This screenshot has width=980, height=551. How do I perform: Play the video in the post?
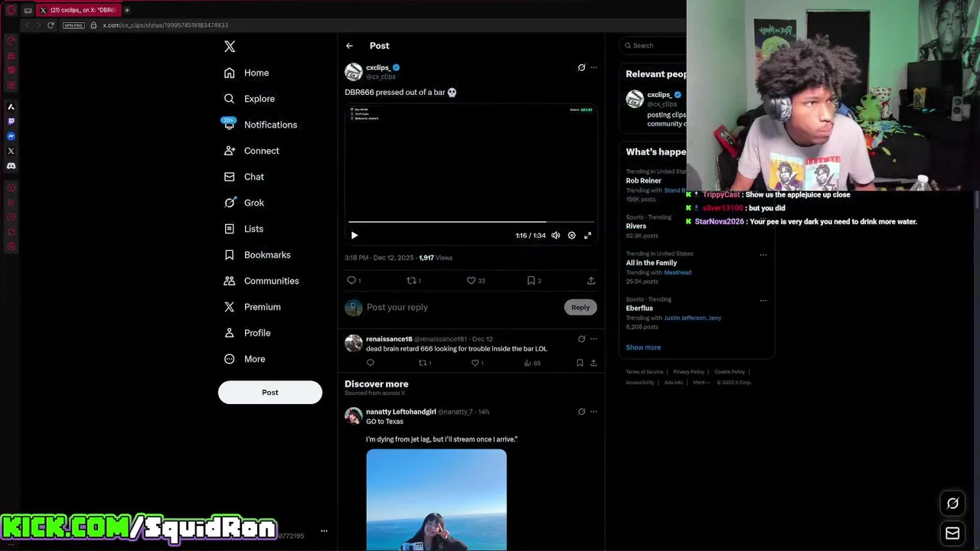coord(354,236)
